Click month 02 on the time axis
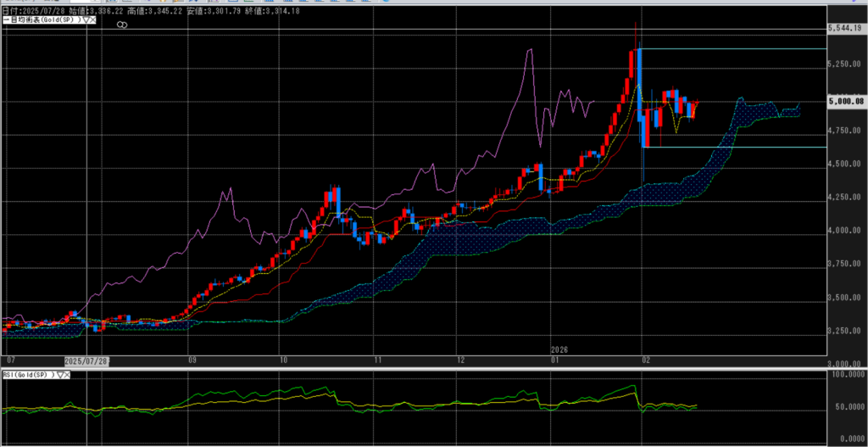Viewport: 868px width, 447px height. coord(644,360)
